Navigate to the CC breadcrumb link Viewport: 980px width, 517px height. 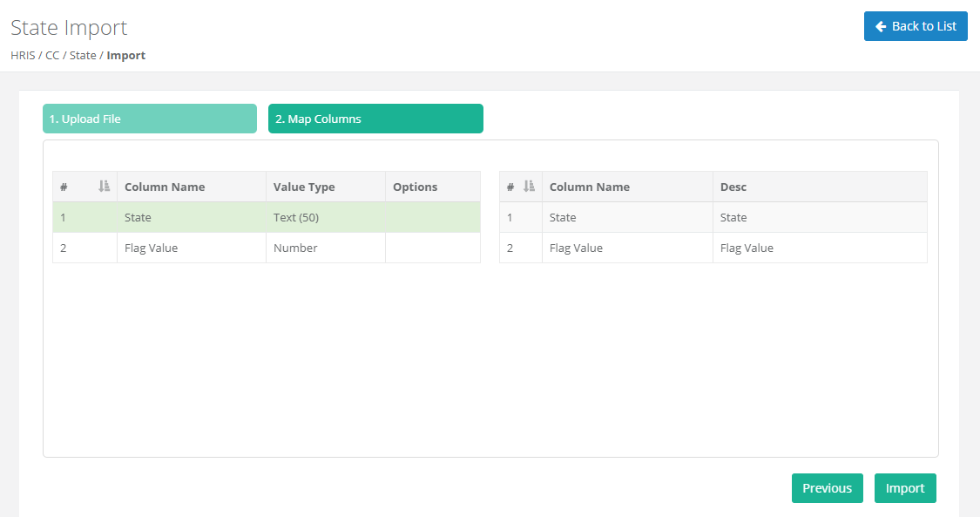(52, 55)
